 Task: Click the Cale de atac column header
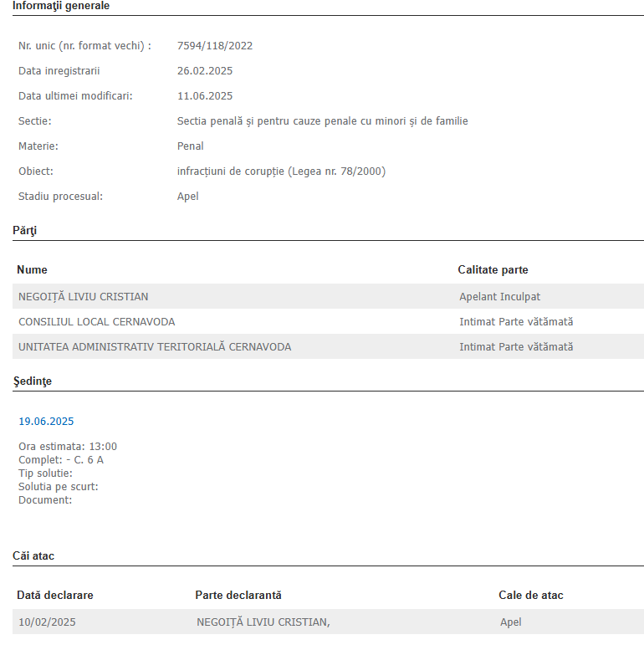pos(531,596)
